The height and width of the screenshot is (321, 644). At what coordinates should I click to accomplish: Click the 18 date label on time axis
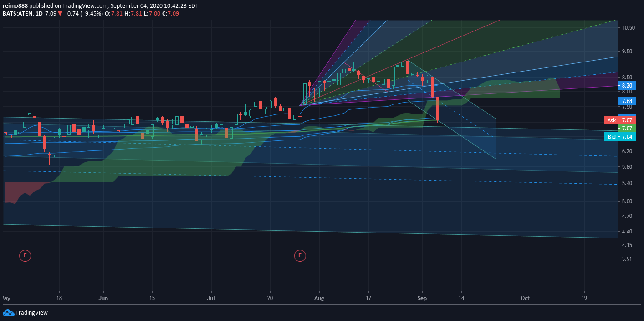tap(59, 298)
